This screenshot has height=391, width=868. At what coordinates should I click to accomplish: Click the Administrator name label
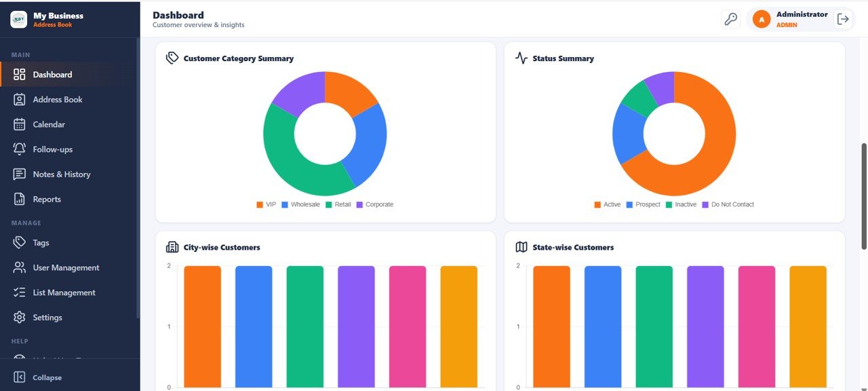pyautogui.click(x=802, y=14)
